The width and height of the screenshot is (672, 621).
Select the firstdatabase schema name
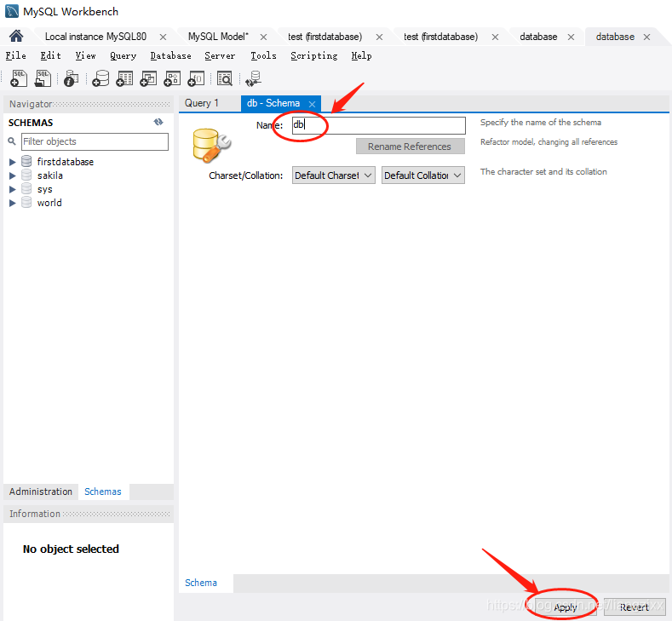tap(65, 162)
